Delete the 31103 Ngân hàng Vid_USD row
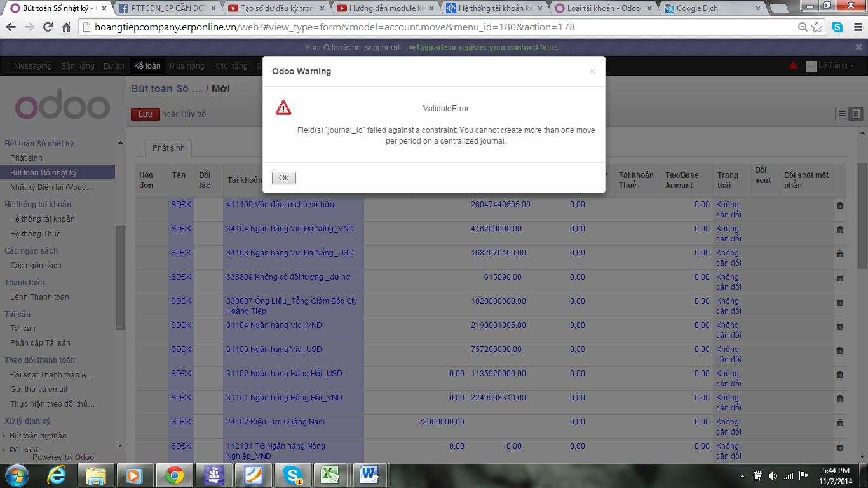 pyautogui.click(x=840, y=350)
